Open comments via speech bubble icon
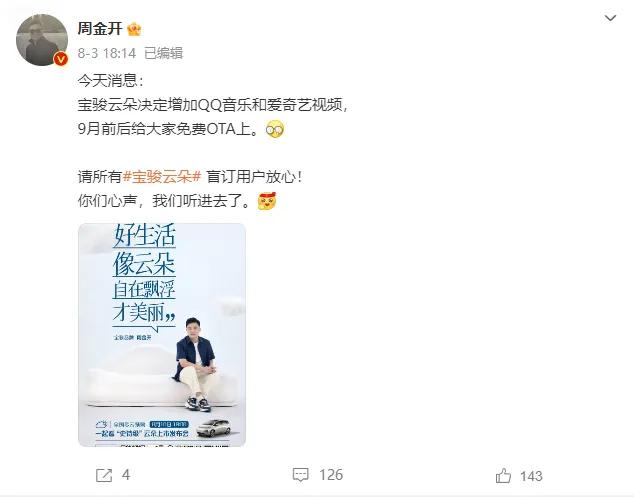 (300, 475)
